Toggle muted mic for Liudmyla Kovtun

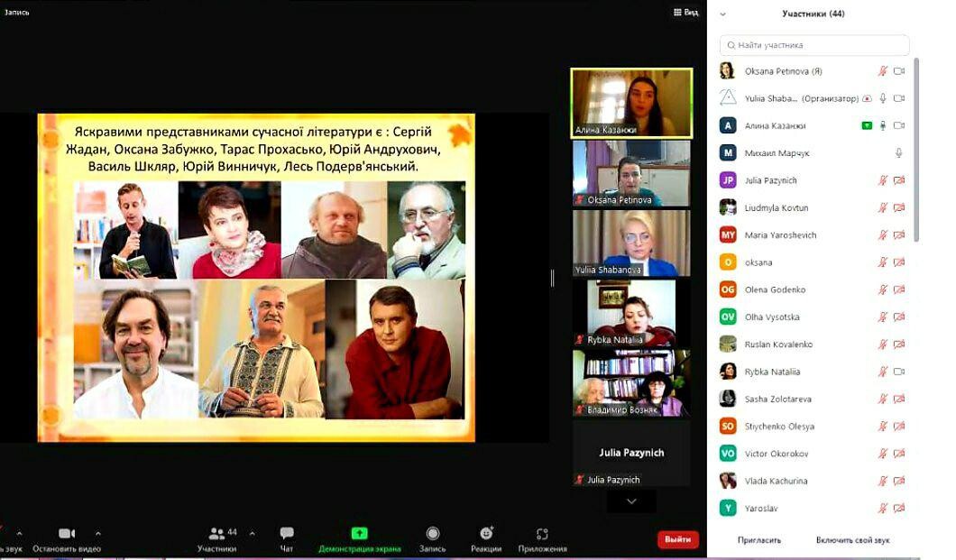click(x=882, y=207)
